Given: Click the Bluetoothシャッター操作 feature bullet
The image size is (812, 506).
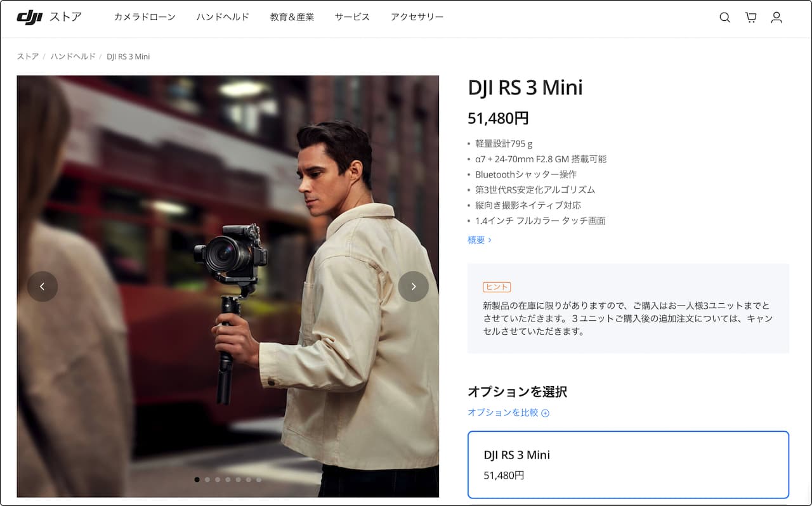Looking at the screenshot, I should 526,174.
